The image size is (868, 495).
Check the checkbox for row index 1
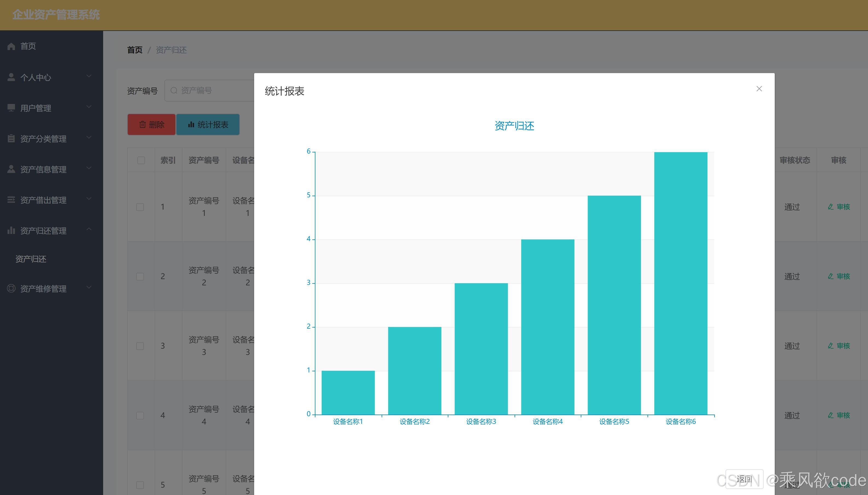point(140,207)
